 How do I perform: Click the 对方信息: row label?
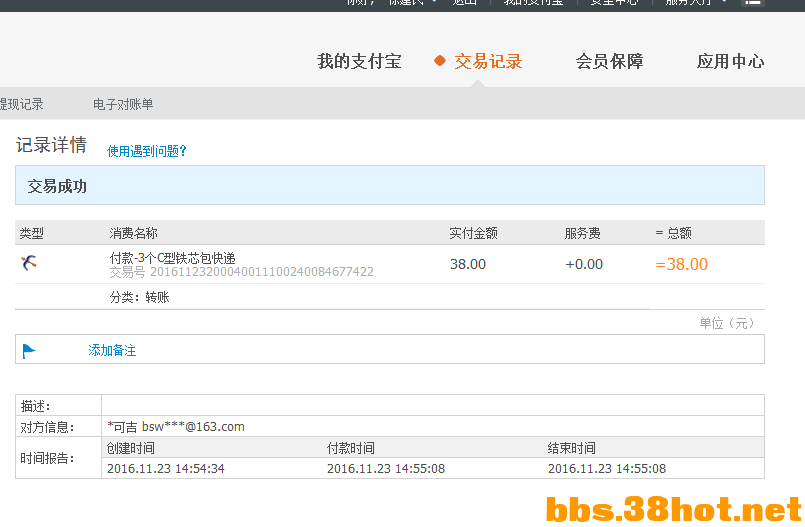click(47, 427)
